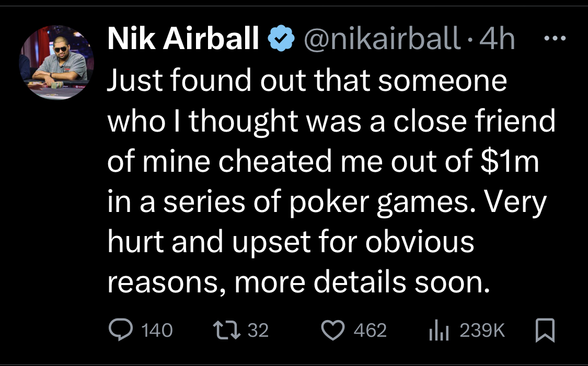Click the Nik Airball display name

(x=183, y=38)
